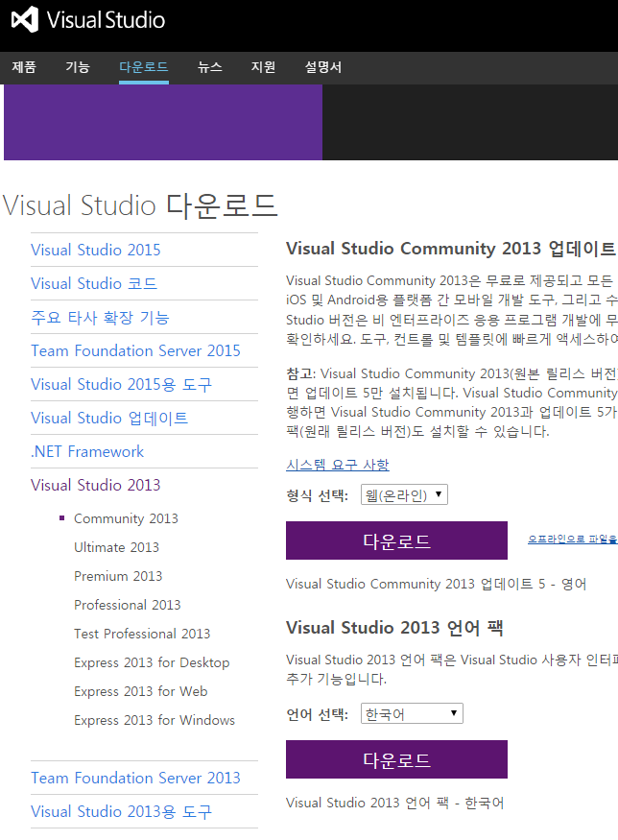Select Express 2013 for Windows
The height and width of the screenshot is (840, 618).
click(154, 720)
